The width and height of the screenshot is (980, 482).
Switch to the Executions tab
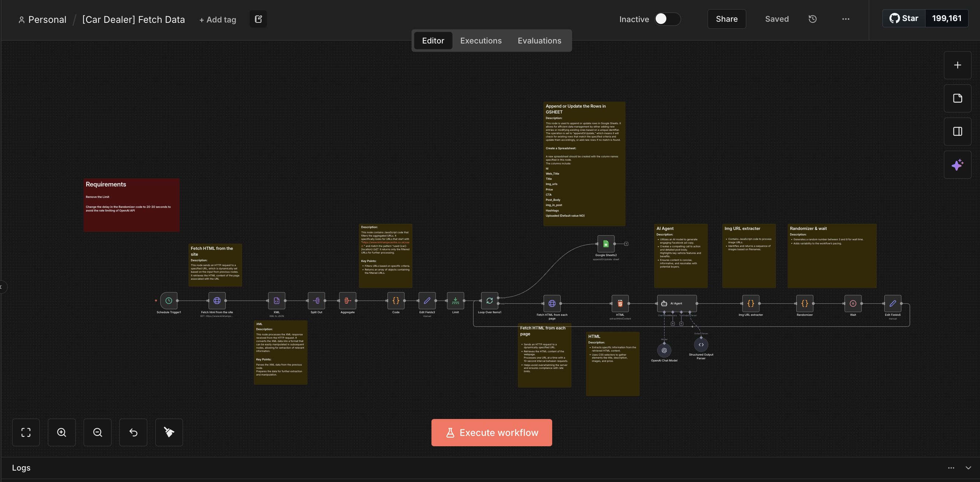[x=481, y=41]
